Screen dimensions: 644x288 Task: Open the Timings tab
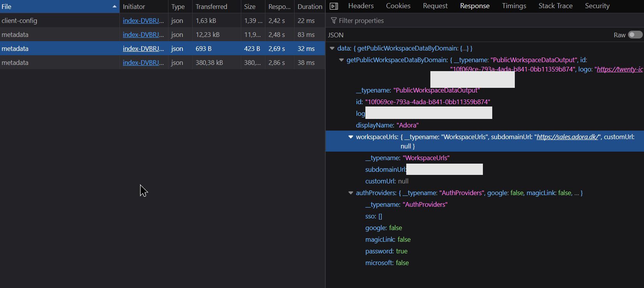pos(514,6)
